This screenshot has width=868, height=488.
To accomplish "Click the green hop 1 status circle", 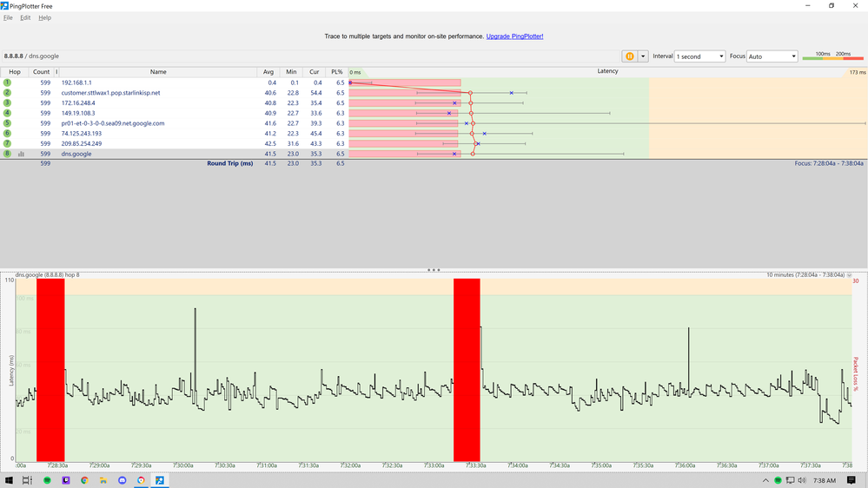I will pos(8,82).
